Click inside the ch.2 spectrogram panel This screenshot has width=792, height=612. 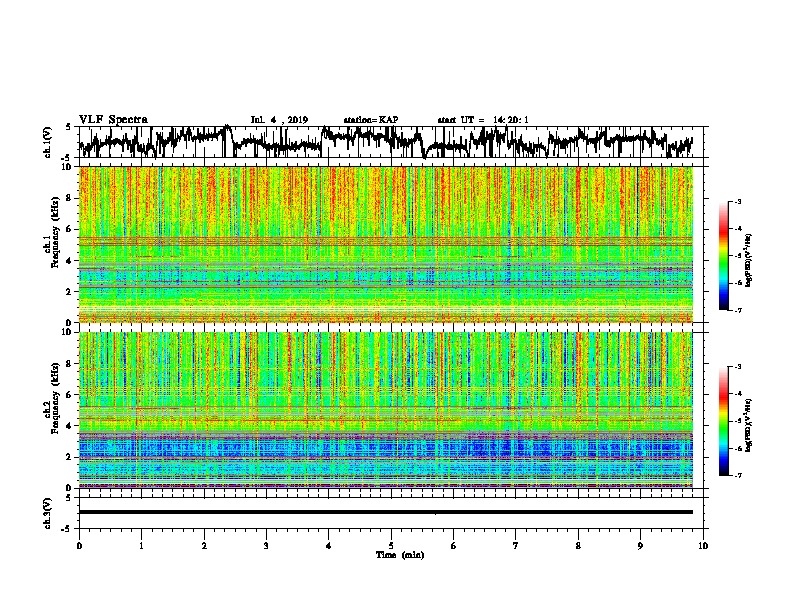point(386,410)
